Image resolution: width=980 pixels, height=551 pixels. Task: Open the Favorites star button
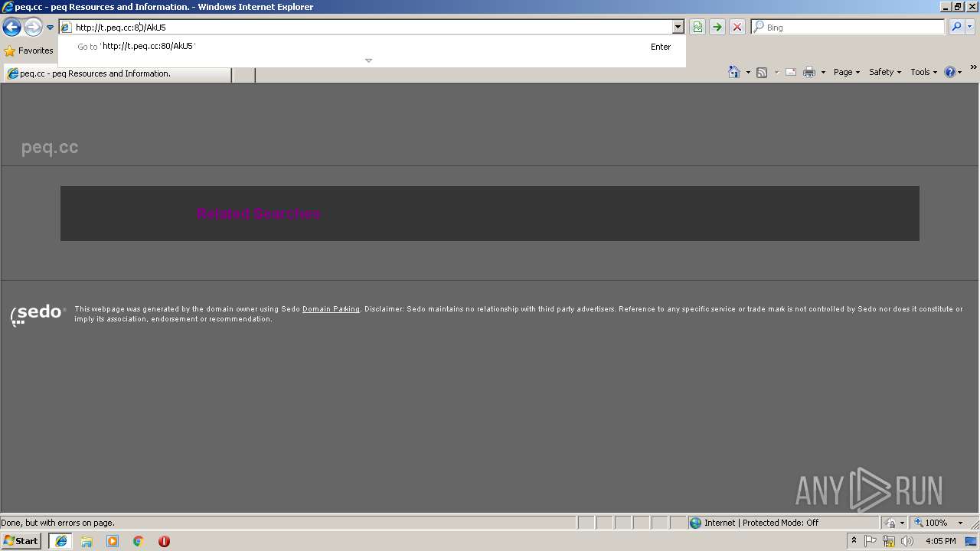pos(28,51)
